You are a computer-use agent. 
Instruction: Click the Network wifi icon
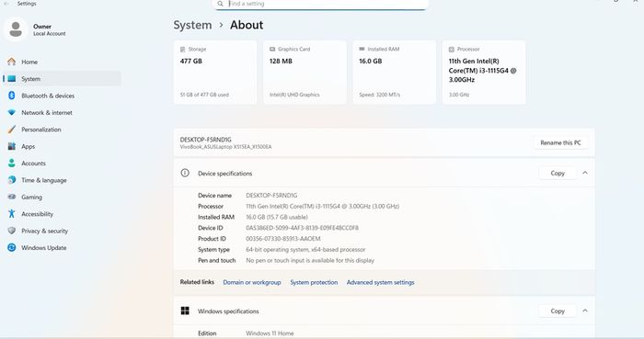pos(11,112)
